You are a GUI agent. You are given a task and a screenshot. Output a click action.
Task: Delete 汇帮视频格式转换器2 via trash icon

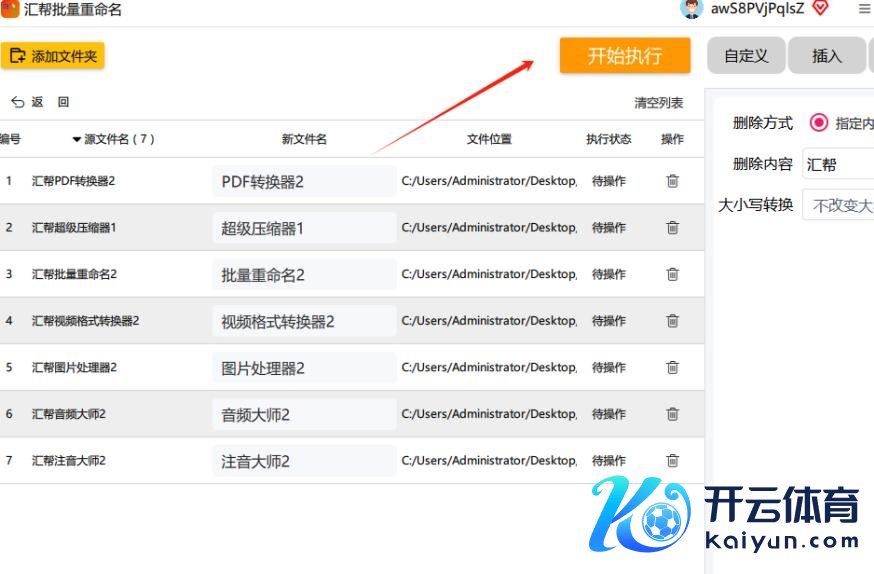click(672, 321)
